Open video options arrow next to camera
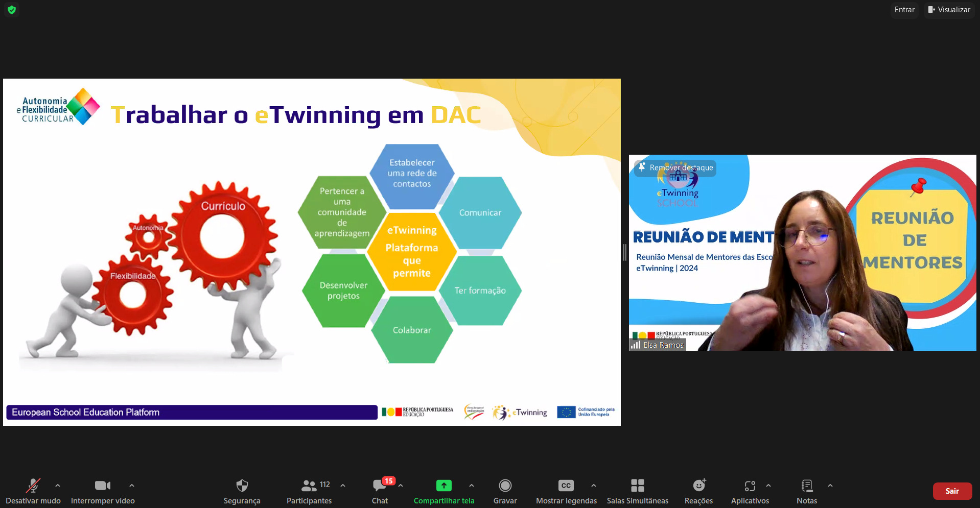 (132, 486)
